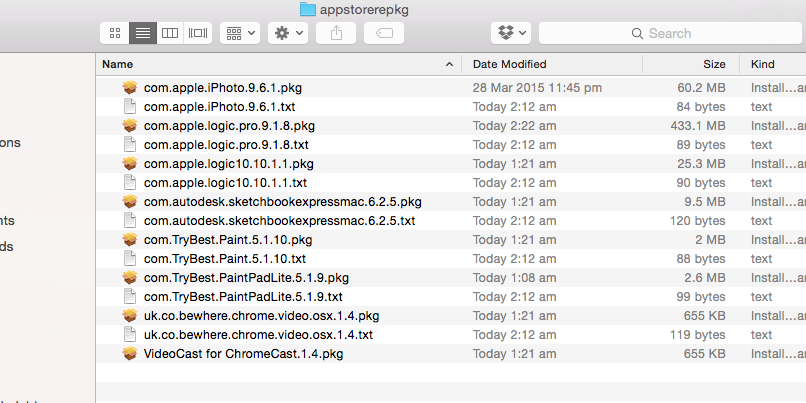Screen dimensions: 806x403
Task: Click file name uk.co.bewhere.chrome.video.osx.1.4.txt
Action: 258,335
